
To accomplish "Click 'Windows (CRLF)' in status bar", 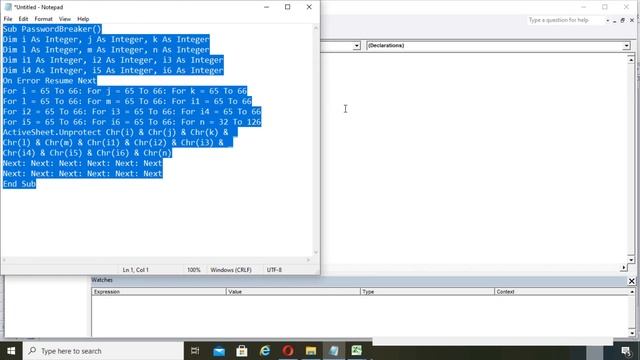I will (x=231, y=270).
